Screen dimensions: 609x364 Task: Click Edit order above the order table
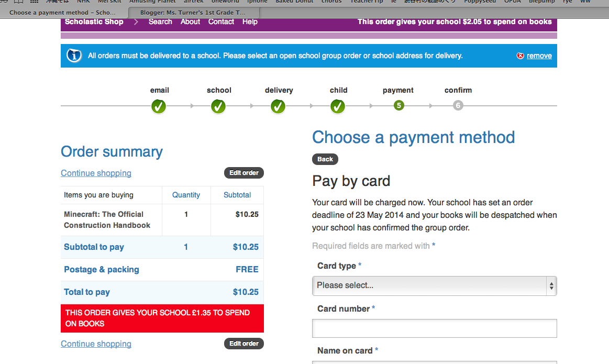coord(244,173)
